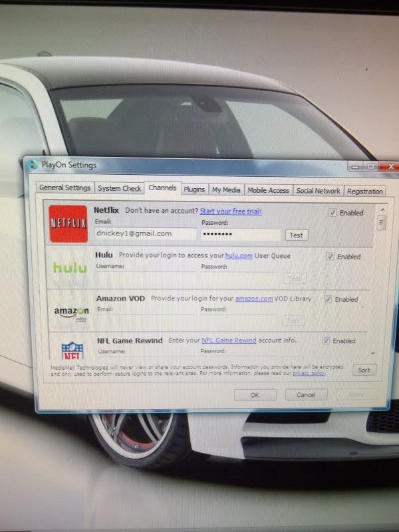Click the 'Netflix' channel heading text
This screenshot has width=399, height=532.
point(106,210)
